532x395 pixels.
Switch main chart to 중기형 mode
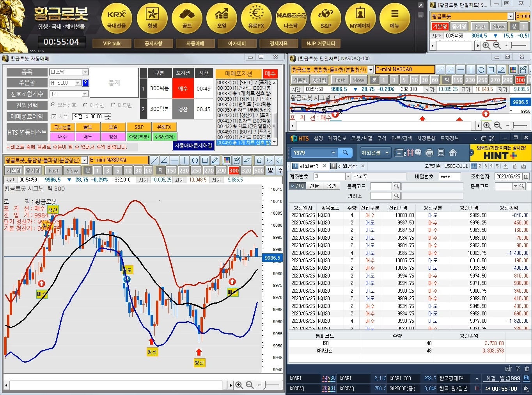coord(33,171)
